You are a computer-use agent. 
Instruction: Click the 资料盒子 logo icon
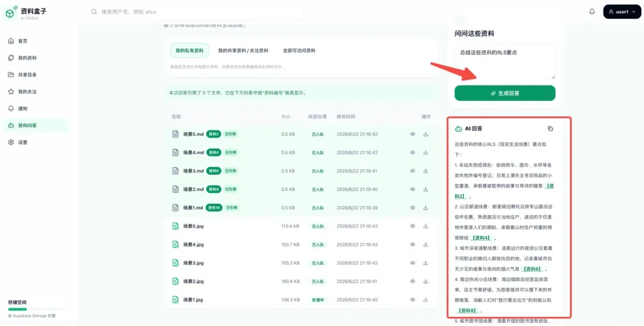[x=10, y=13]
